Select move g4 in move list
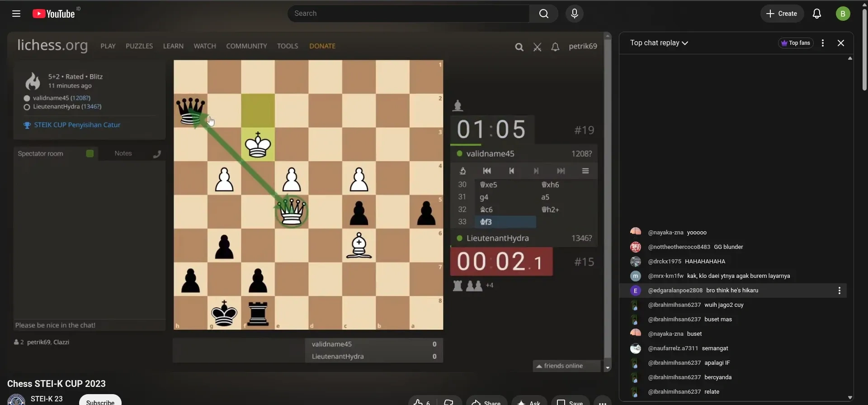This screenshot has height=405, width=868. 505,197
